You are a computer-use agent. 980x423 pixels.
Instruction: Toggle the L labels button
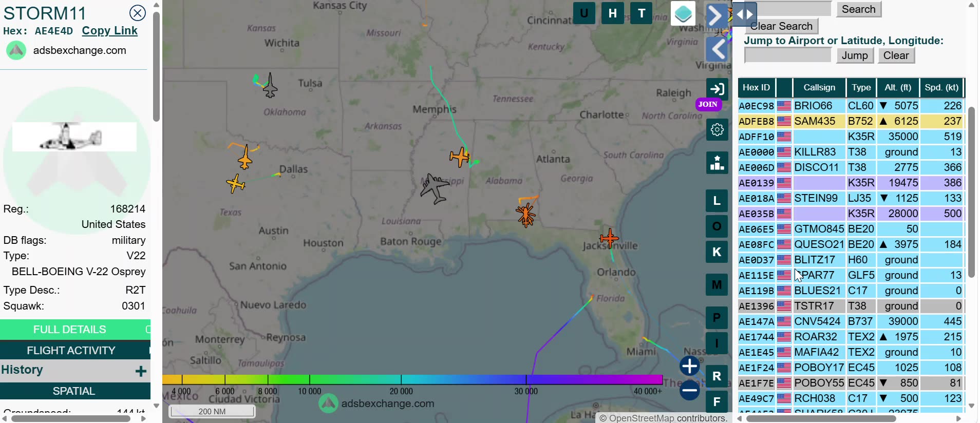click(717, 201)
